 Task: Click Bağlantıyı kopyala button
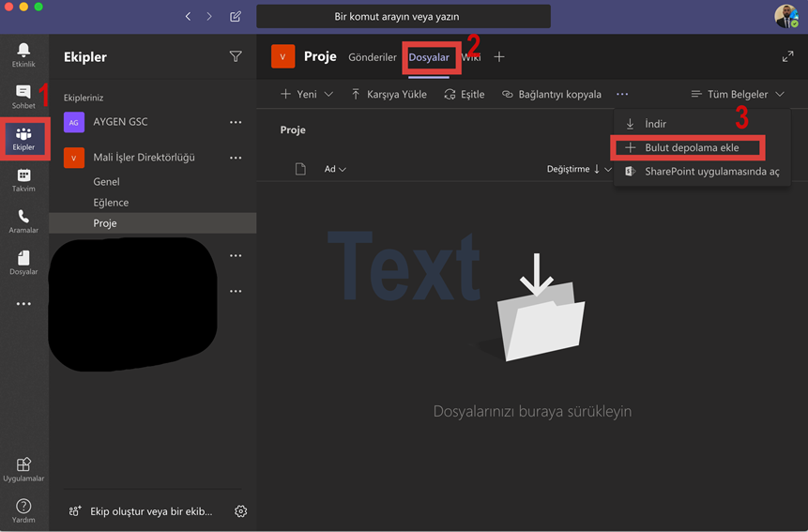point(552,95)
